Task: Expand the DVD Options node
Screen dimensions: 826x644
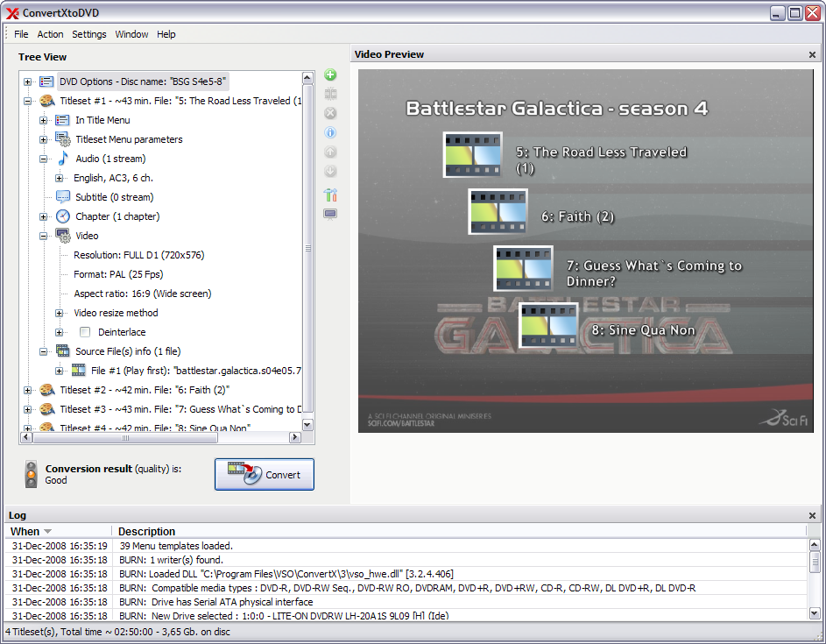Action: (x=27, y=81)
